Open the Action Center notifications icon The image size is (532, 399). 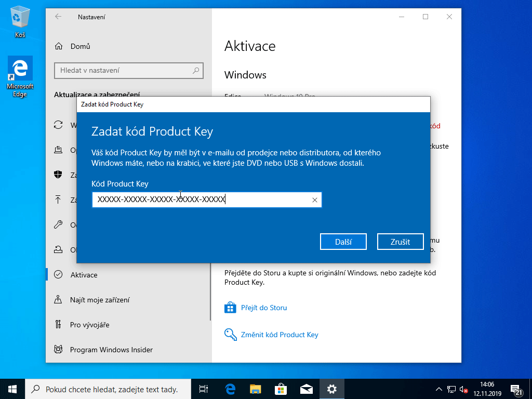tap(516, 390)
